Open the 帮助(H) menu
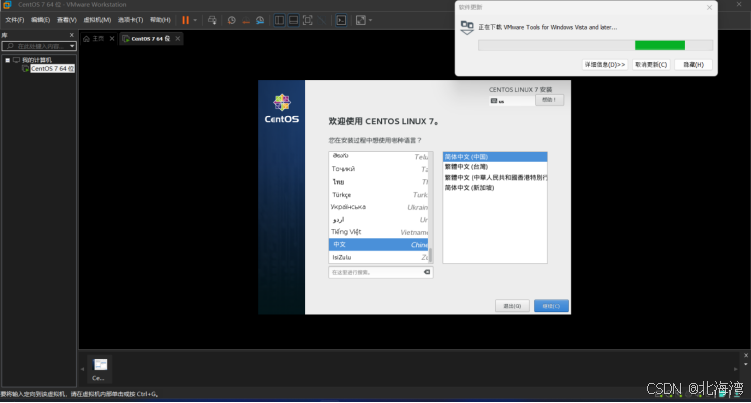 160,20
